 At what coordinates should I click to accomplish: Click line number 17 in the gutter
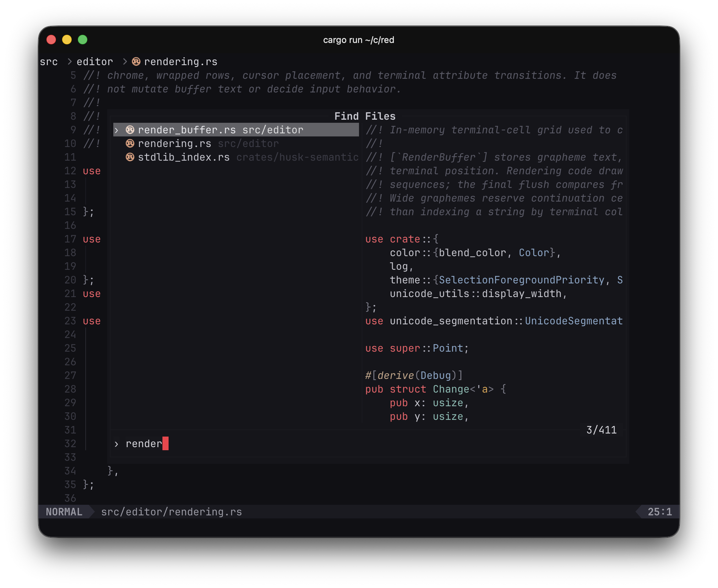click(70, 239)
